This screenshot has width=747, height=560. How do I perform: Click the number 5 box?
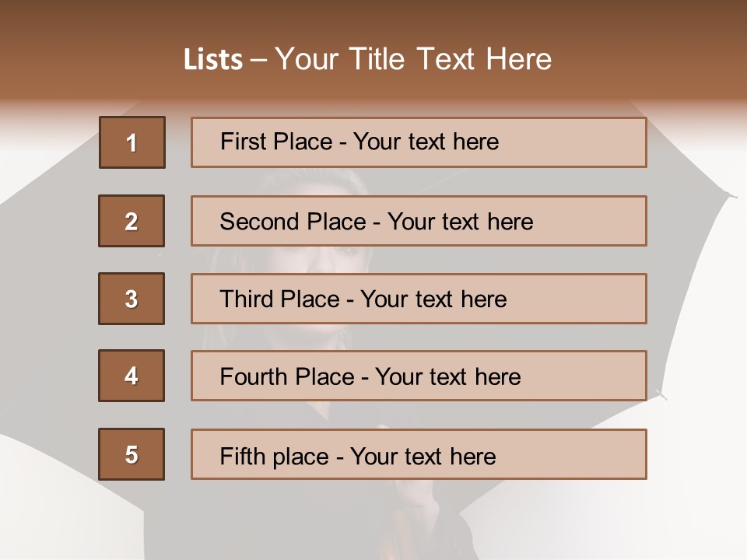(132, 454)
